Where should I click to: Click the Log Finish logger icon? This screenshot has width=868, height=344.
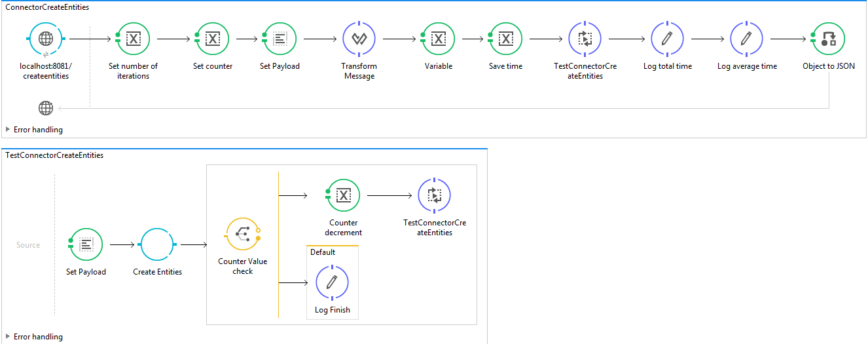coord(332,283)
